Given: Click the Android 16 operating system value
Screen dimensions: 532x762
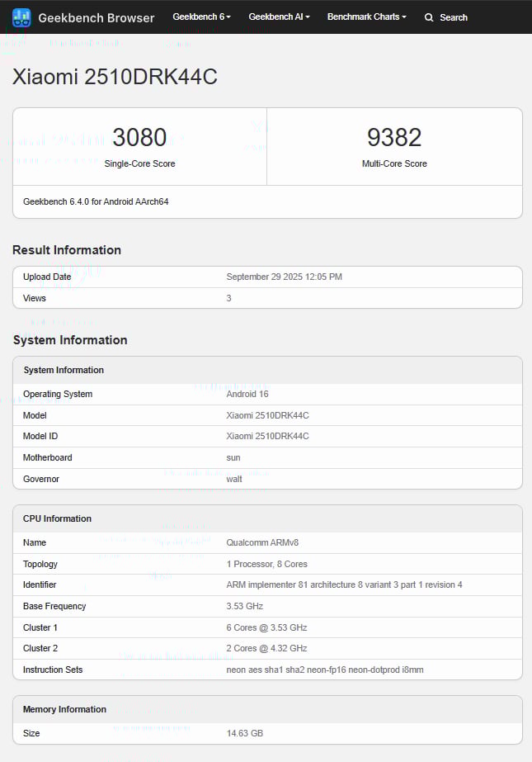Looking at the screenshot, I should click(247, 394).
